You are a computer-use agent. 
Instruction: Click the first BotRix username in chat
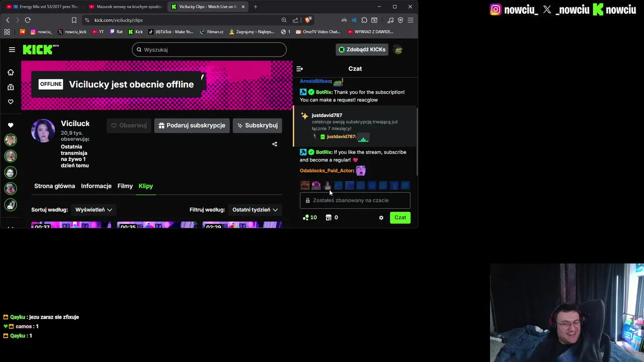point(324,93)
